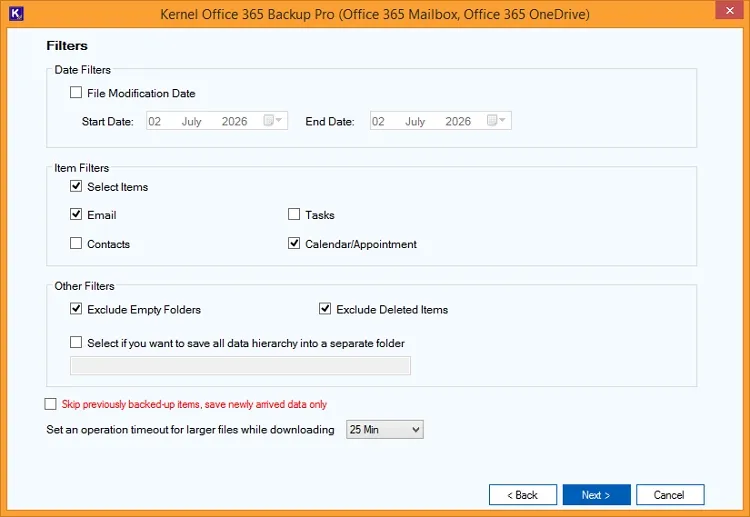Click the separate folder name text field
Image resolution: width=750 pixels, height=517 pixels.
point(240,366)
